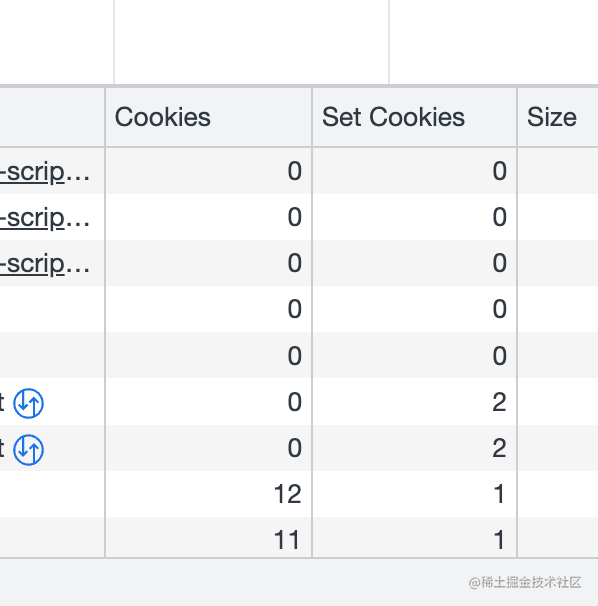Viewport: 598px width, 606px height.
Task: Click Cookies cell in first '-scrip…' row
Action: tap(208, 171)
